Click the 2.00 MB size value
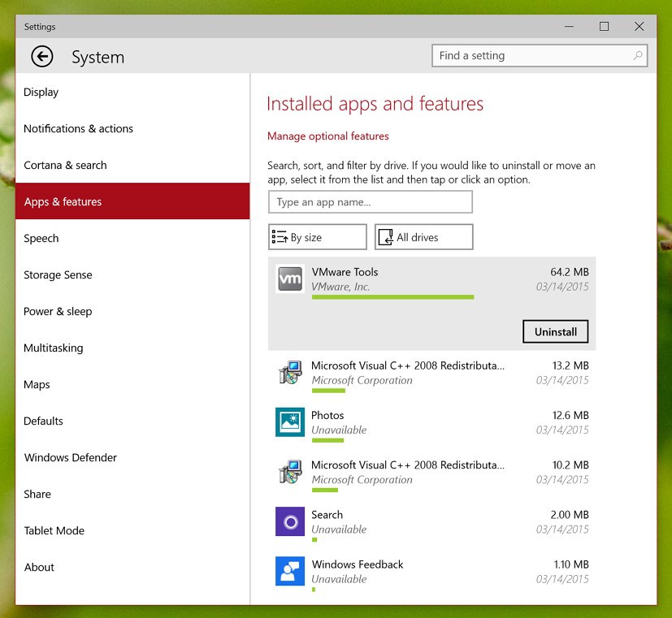This screenshot has height=618, width=672. coord(570,514)
